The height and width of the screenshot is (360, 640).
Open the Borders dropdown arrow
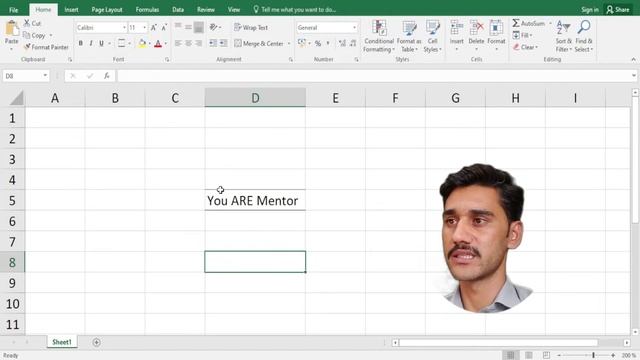click(129, 43)
